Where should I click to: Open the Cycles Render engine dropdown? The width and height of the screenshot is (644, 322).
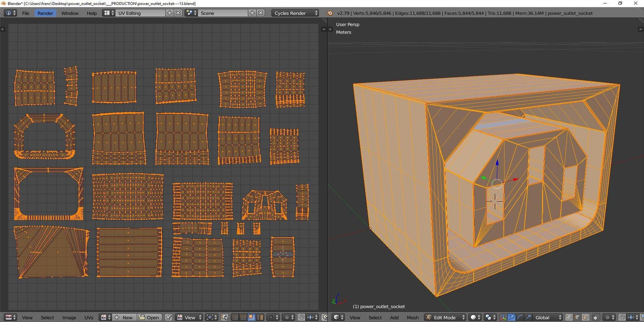(295, 13)
